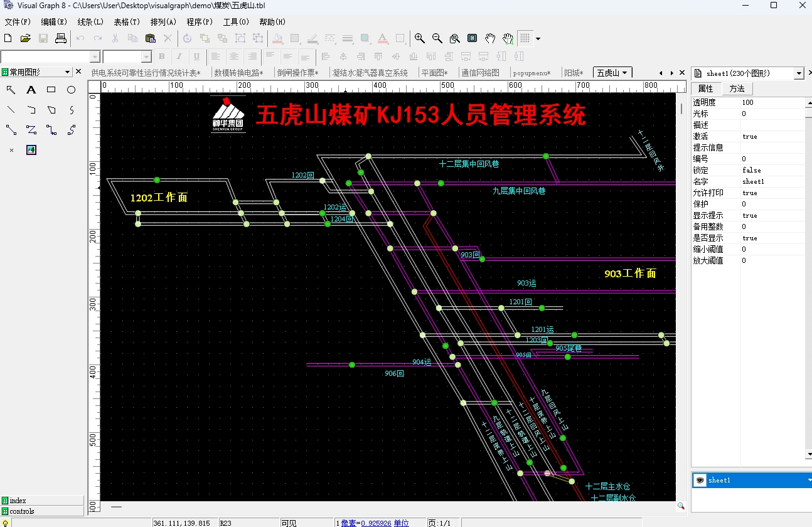Image resolution: width=812 pixels, height=527 pixels.
Task: Select the small cross point tool
Action: coord(11,150)
